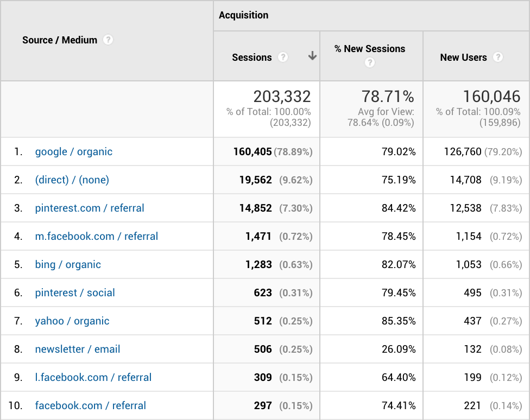Select total new users value 160,046
530x420 pixels.
tap(491, 97)
